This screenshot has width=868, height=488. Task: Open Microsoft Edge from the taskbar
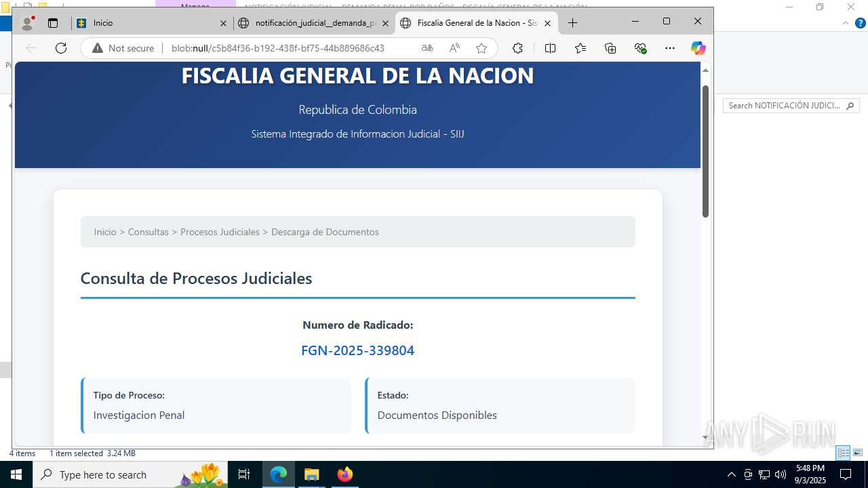[x=279, y=474]
